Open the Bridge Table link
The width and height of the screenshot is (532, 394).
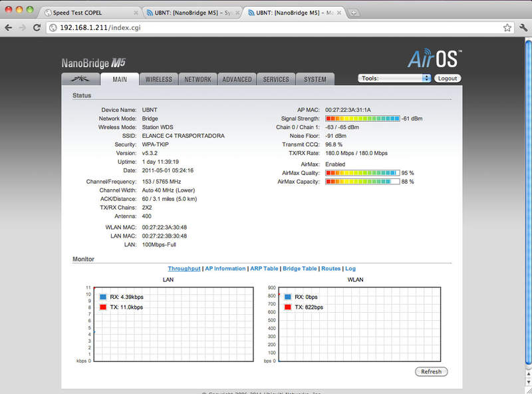300,268
